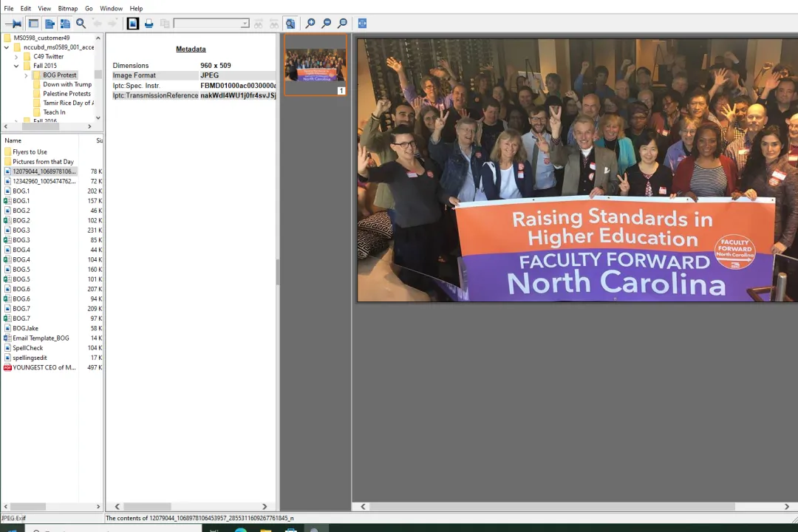Viewport: 798px width, 532px height.
Task: Click the fit-to-width icon
Action: (x=362, y=24)
